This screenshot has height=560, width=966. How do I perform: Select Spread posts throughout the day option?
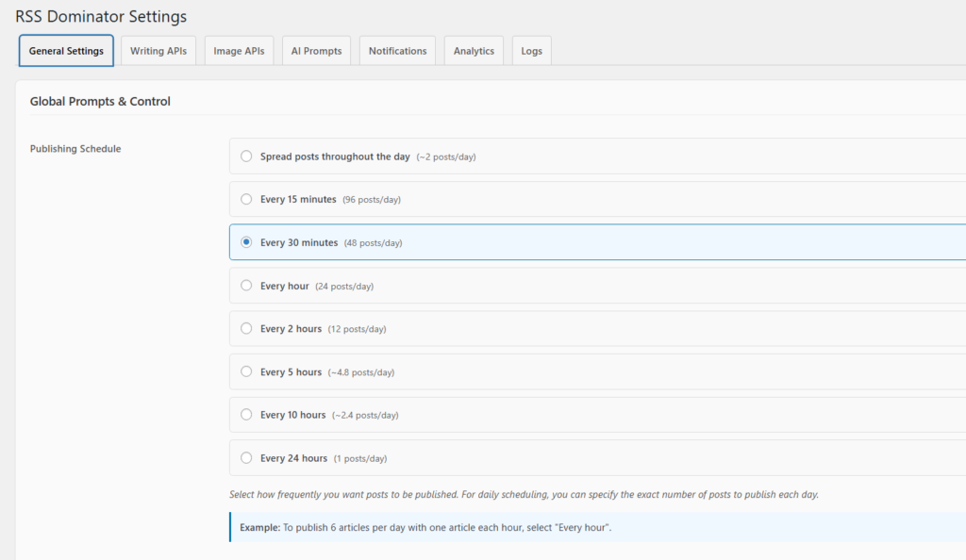(247, 156)
